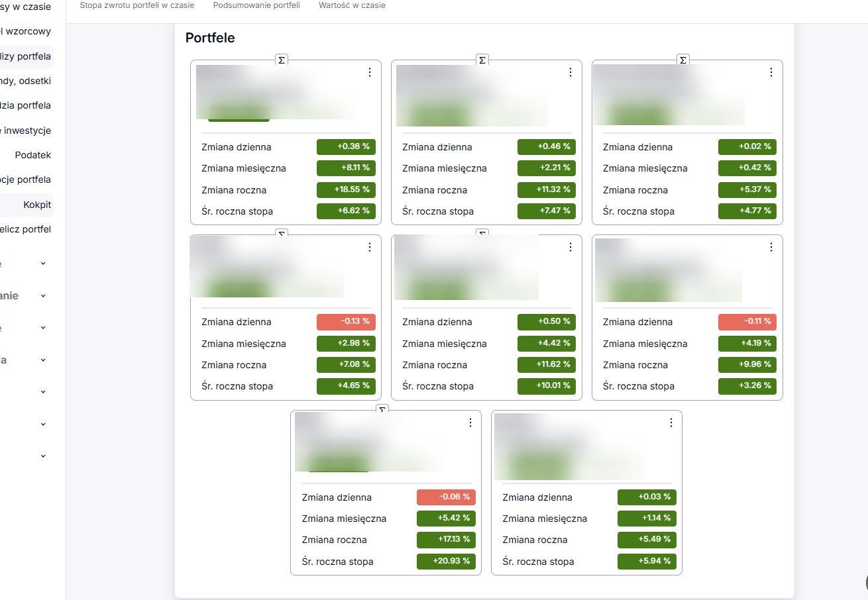The image size is (868, 600).
Task: Expand the bottom-most chevron in the sidebar
Action: click(43, 456)
